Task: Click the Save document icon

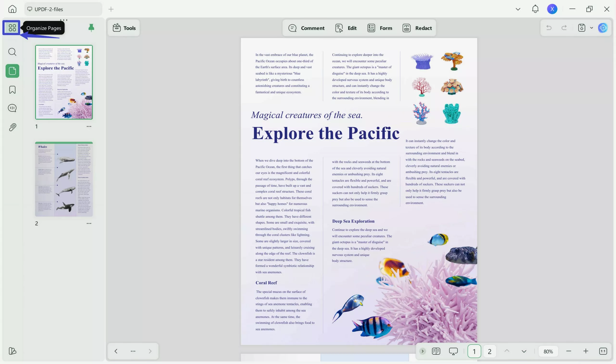Action: tap(581, 28)
